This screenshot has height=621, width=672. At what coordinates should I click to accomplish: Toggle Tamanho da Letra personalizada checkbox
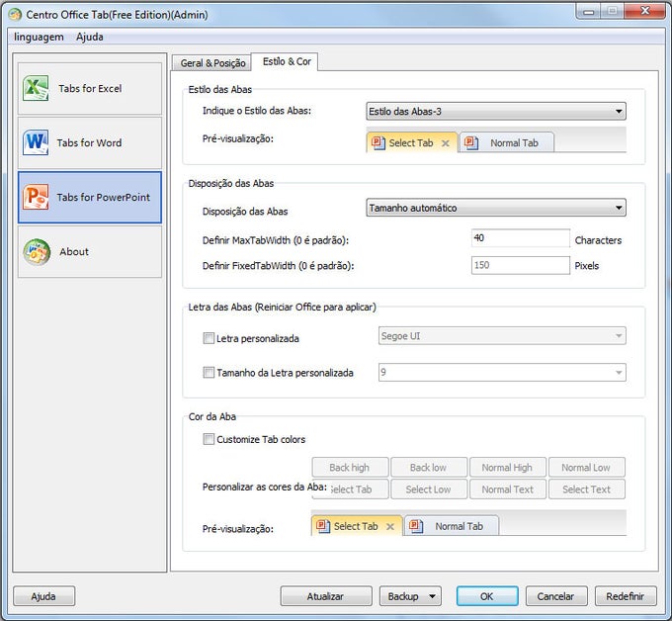click(209, 372)
